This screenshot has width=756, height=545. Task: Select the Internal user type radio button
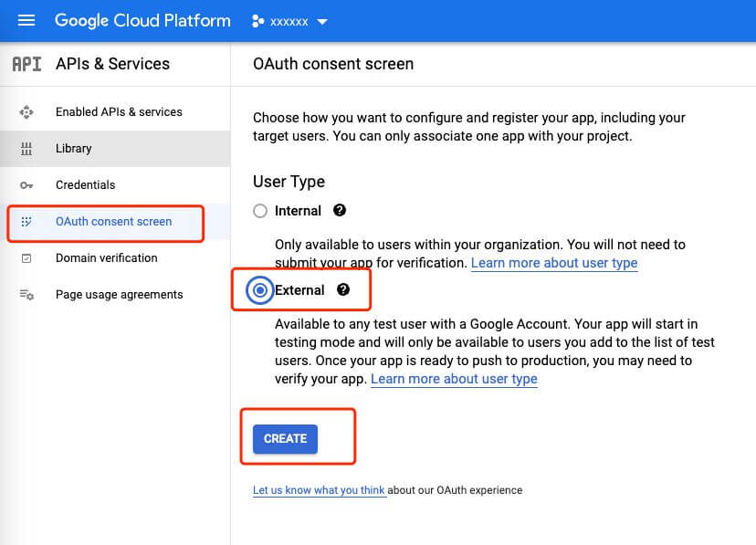click(x=260, y=211)
